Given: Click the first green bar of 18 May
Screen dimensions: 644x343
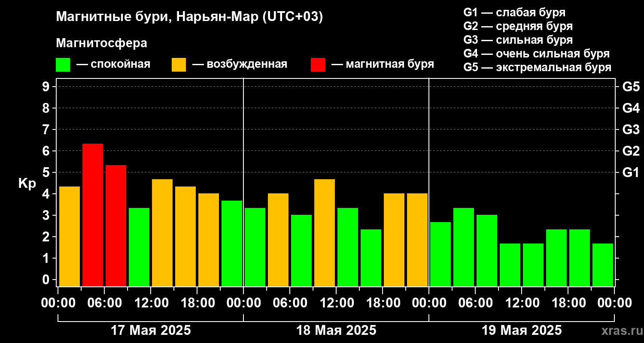Looking at the screenshot, I should (255, 247).
